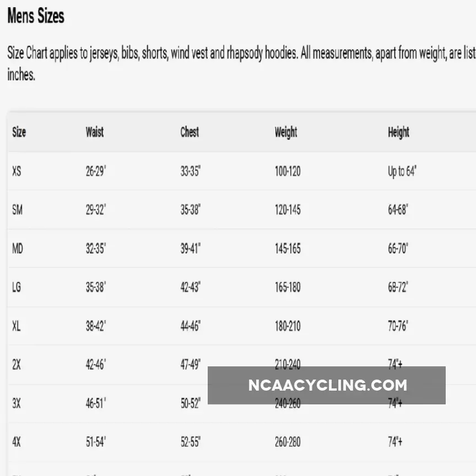The width and height of the screenshot is (476, 476).
Task: Click the 145-165 weight cell
Action: click(288, 248)
